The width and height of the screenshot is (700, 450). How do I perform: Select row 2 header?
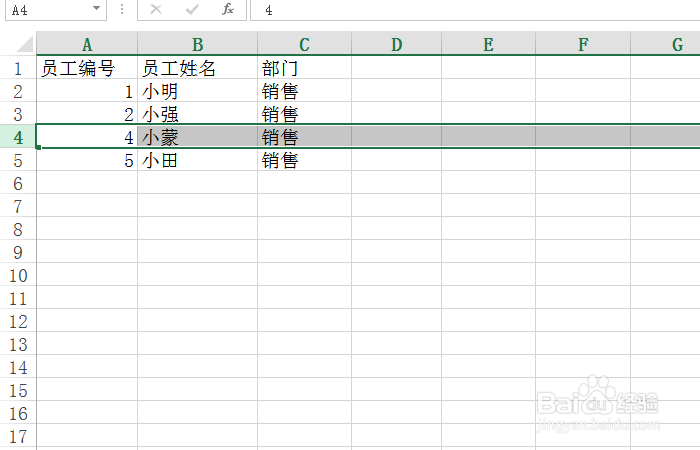pos(18,92)
